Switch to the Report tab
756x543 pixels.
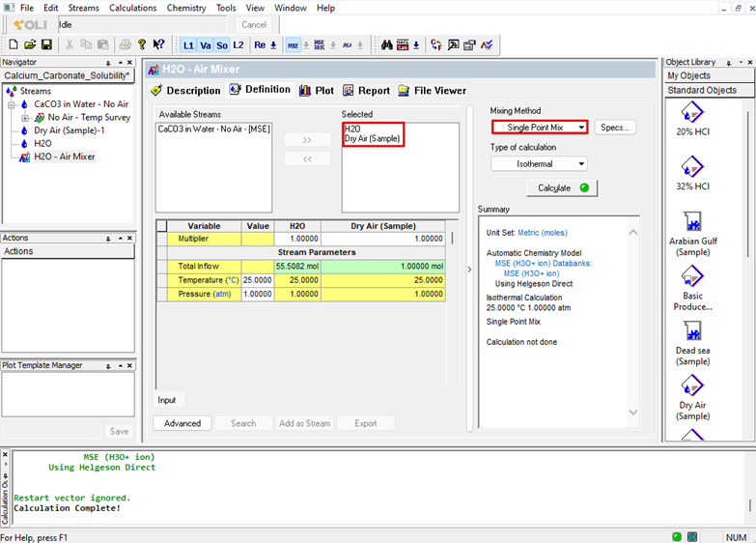tap(367, 90)
